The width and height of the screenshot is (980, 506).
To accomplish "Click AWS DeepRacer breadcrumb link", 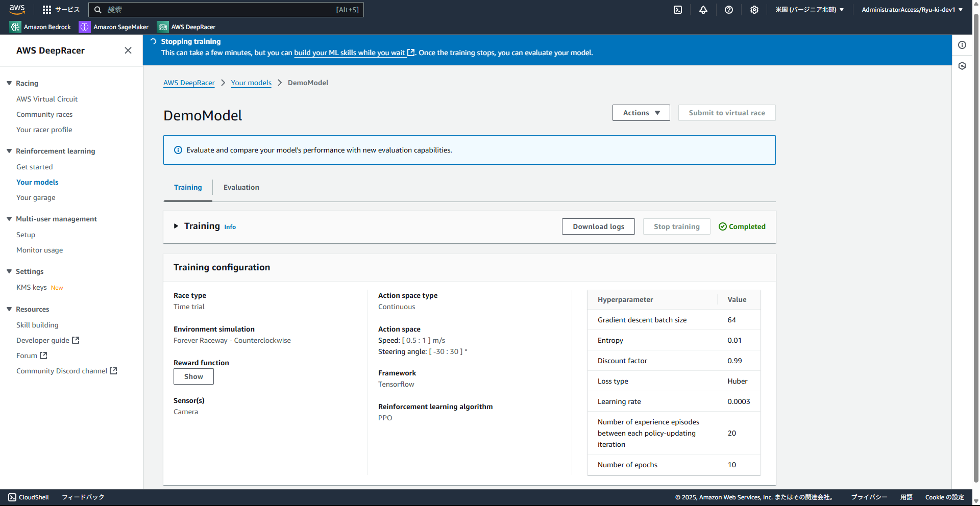I will (x=189, y=83).
